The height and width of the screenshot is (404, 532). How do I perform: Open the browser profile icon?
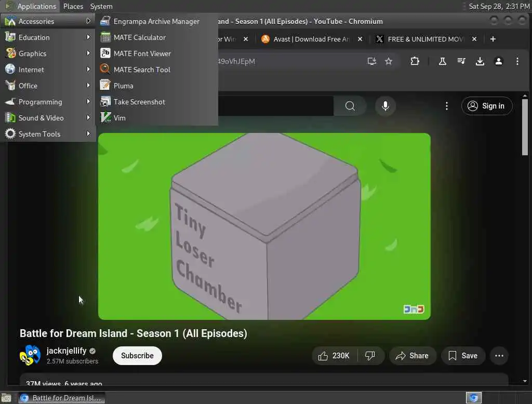click(x=498, y=61)
